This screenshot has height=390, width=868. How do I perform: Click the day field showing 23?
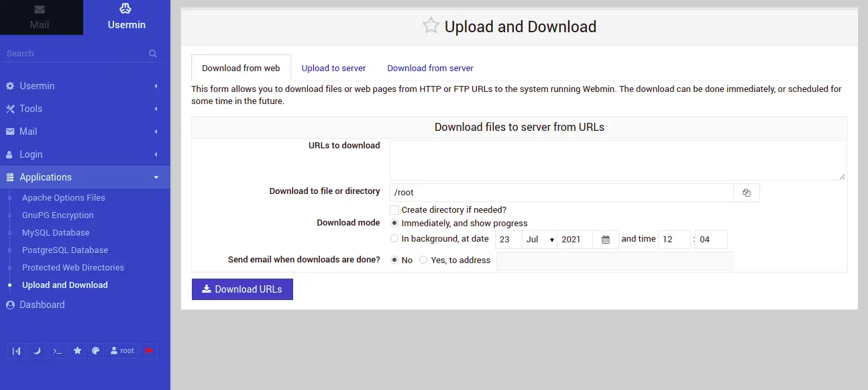508,240
